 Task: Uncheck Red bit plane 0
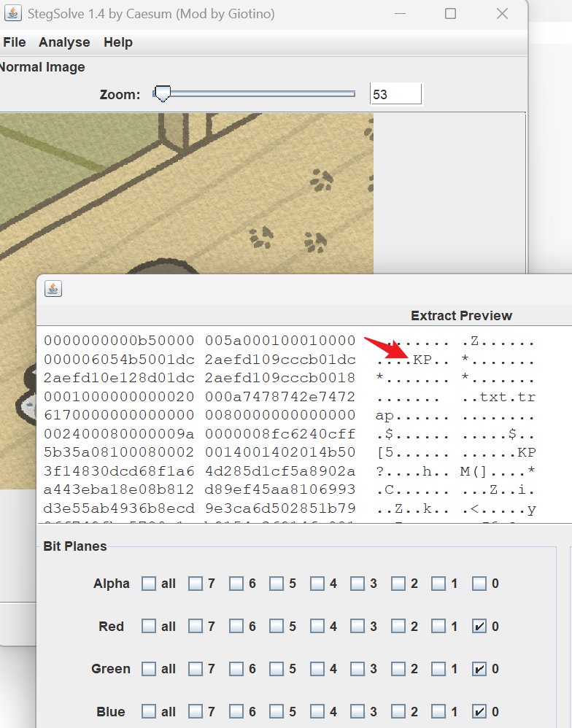point(479,627)
